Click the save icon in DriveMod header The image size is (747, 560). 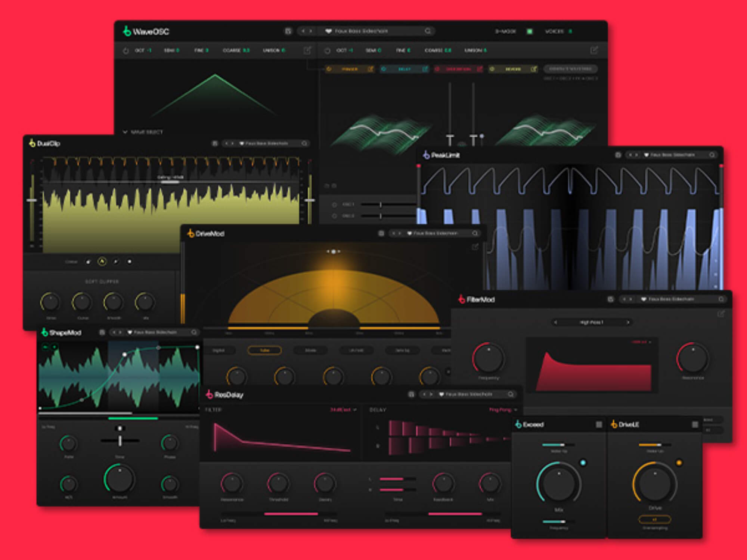[x=381, y=233]
